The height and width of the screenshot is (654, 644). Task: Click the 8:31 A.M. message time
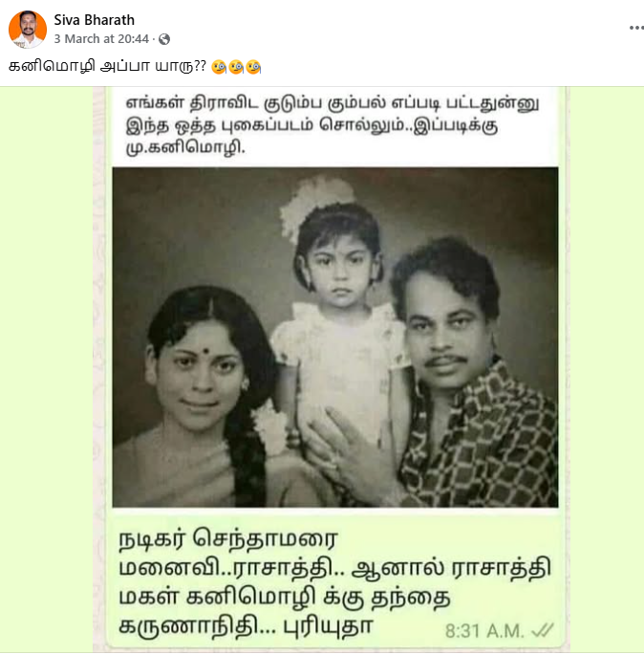484,631
